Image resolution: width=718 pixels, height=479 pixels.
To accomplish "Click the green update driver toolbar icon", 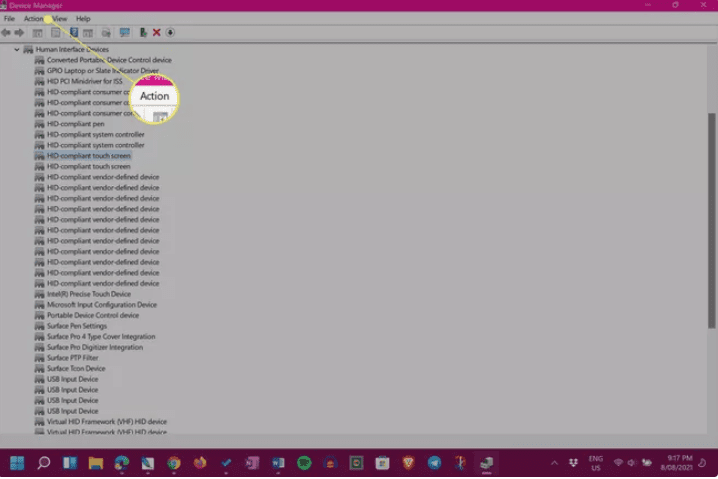I will point(143,33).
